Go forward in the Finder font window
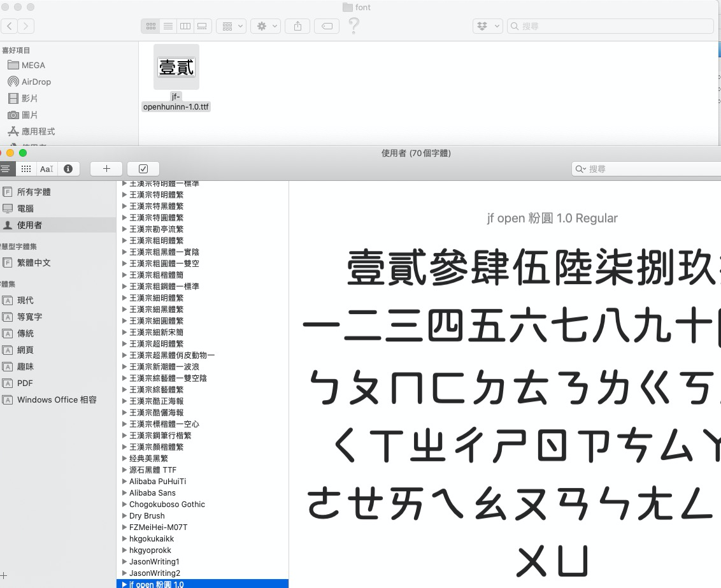The image size is (721, 588). click(x=25, y=26)
